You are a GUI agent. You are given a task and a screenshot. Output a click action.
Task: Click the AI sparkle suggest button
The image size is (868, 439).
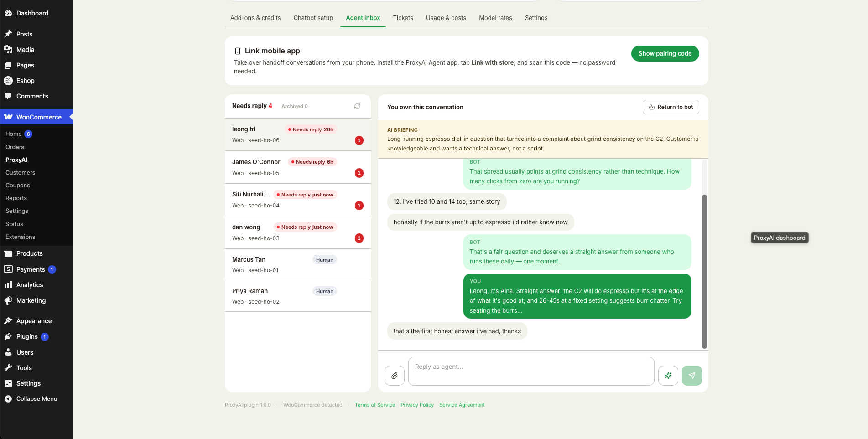(668, 376)
